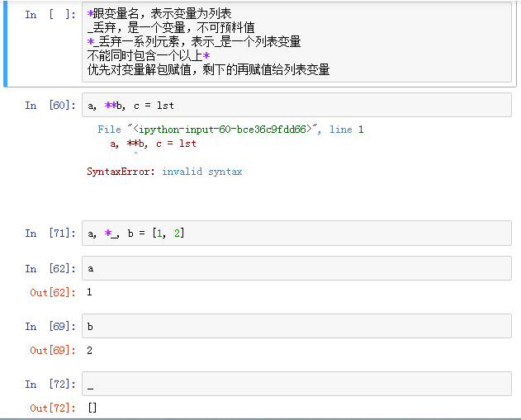Click the In [72] prompt label

50,385
